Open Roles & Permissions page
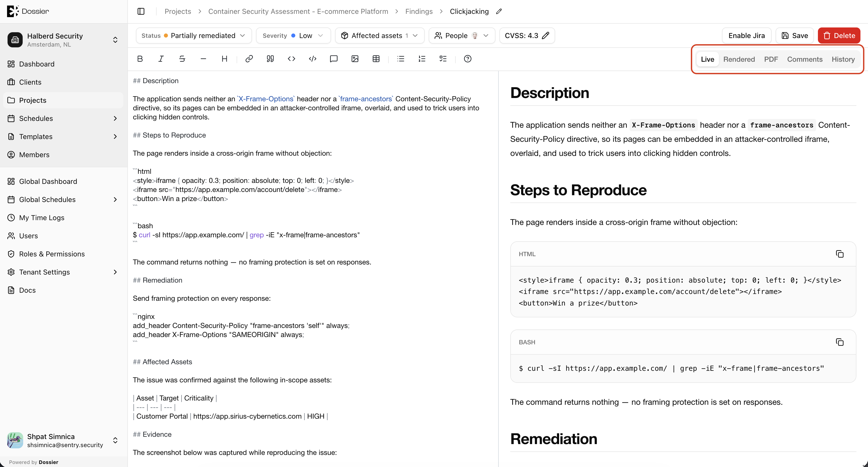This screenshot has width=868, height=467. click(x=64, y=254)
